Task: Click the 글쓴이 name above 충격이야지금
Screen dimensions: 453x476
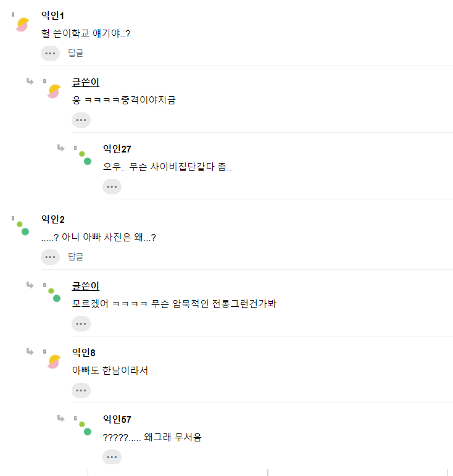Action: pos(86,82)
